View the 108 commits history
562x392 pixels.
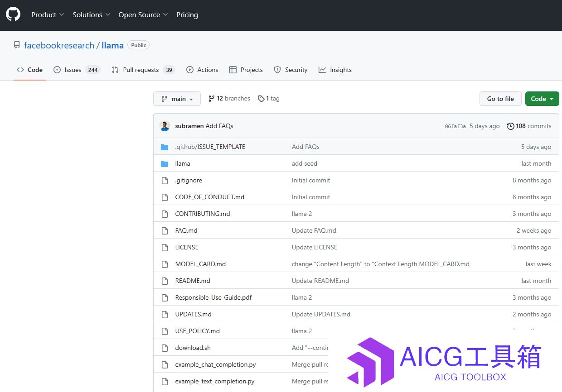coord(529,126)
